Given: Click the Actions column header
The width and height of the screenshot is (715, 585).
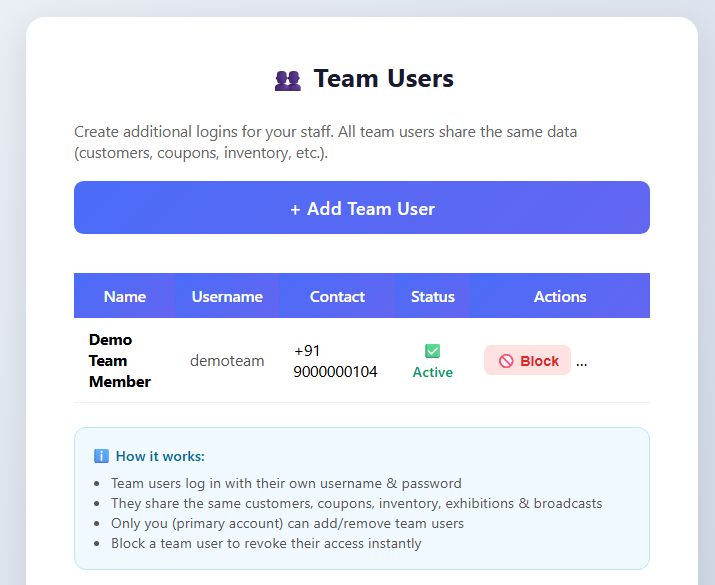Looking at the screenshot, I should click(x=560, y=296).
